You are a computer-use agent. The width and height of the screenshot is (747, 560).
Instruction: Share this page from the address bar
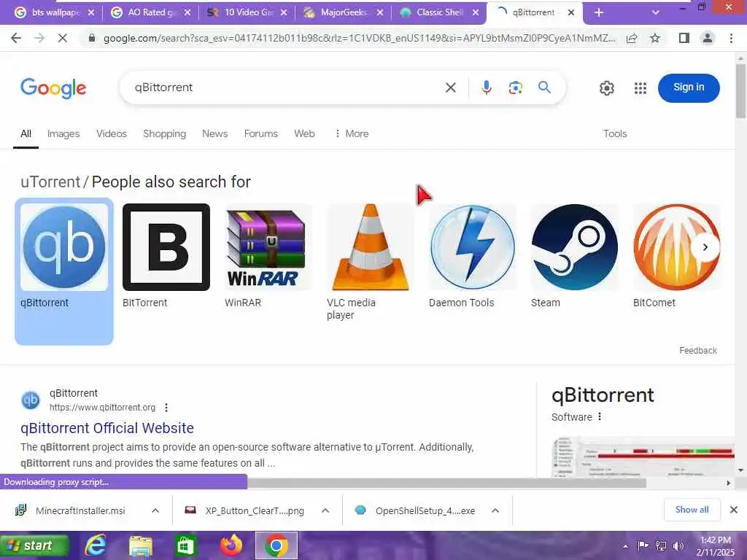click(632, 38)
